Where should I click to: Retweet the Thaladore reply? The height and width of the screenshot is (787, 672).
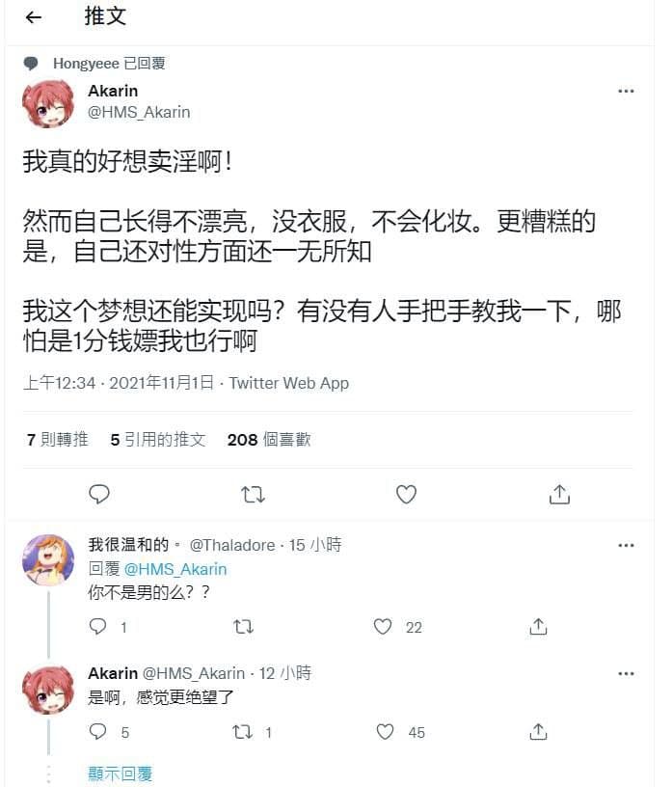[x=243, y=626]
